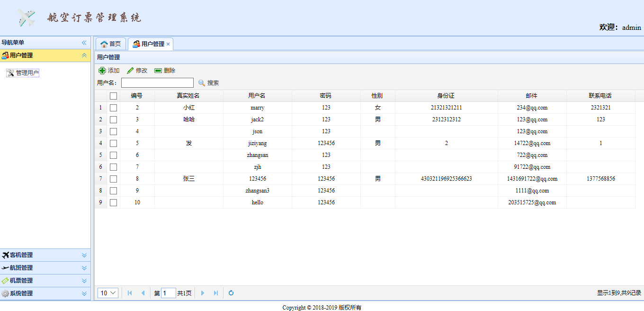
Task: Click the admin username in the header
Action: [631, 27]
